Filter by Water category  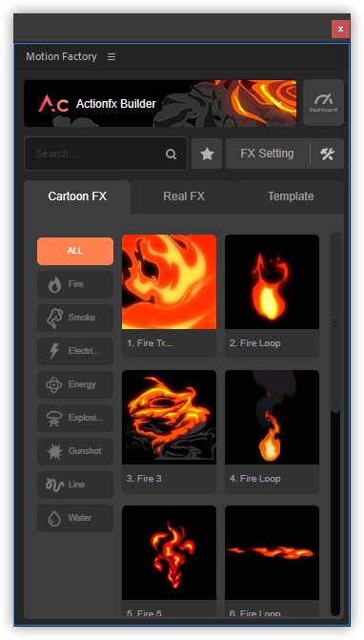[75, 518]
